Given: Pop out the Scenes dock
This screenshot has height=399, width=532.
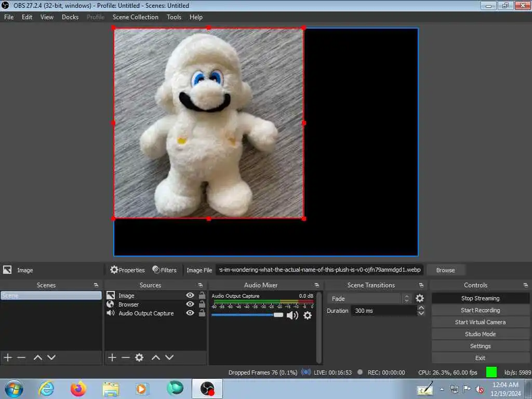Looking at the screenshot, I should [x=96, y=285].
